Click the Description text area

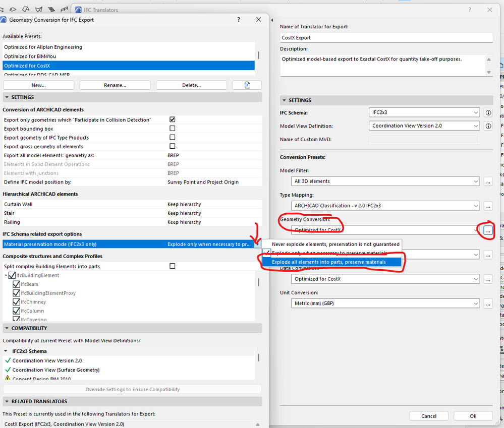pyautogui.click(x=382, y=66)
